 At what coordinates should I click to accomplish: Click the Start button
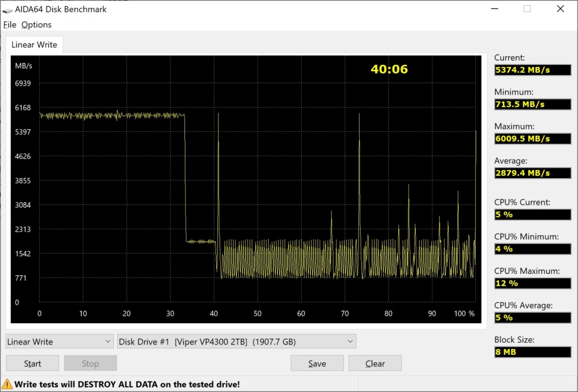(x=32, y=363)
